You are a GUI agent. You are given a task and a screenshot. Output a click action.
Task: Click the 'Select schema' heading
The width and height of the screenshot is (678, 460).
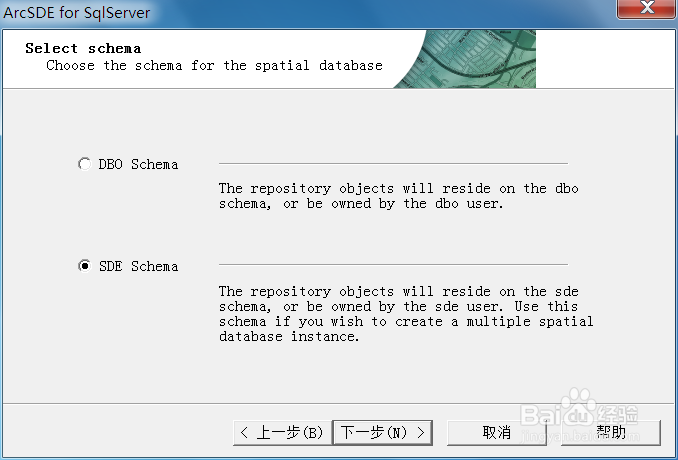click(83, 48)
